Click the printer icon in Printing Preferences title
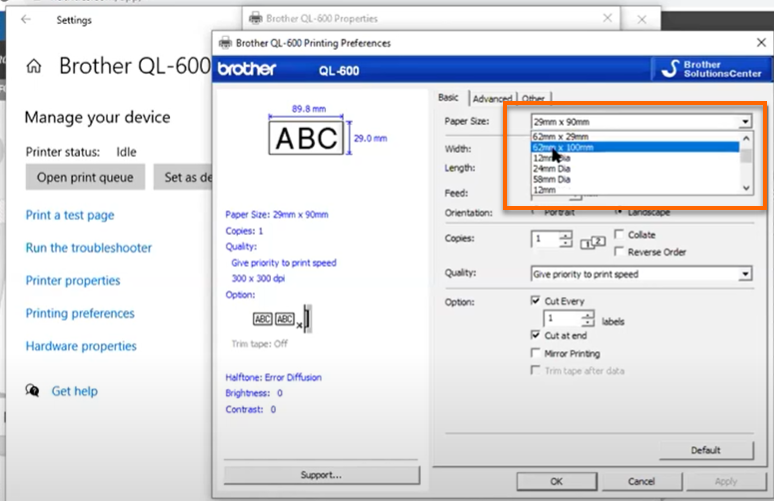The width and height of the screenshot is (774, 501). tap(225, 43)
